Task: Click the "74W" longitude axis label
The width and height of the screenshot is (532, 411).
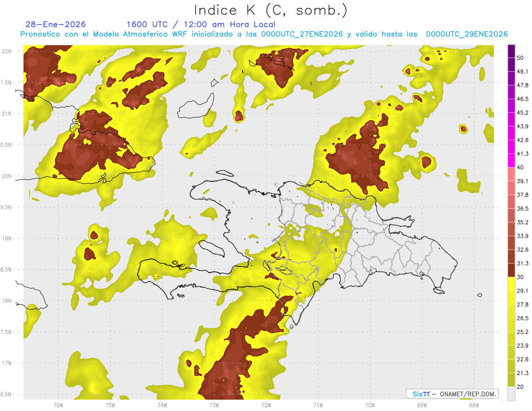Action: [x=162, y=404]
